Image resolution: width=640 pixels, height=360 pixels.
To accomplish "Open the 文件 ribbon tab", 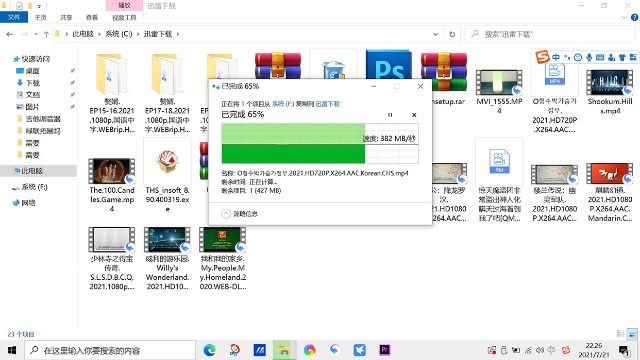I will pos(14,17).
